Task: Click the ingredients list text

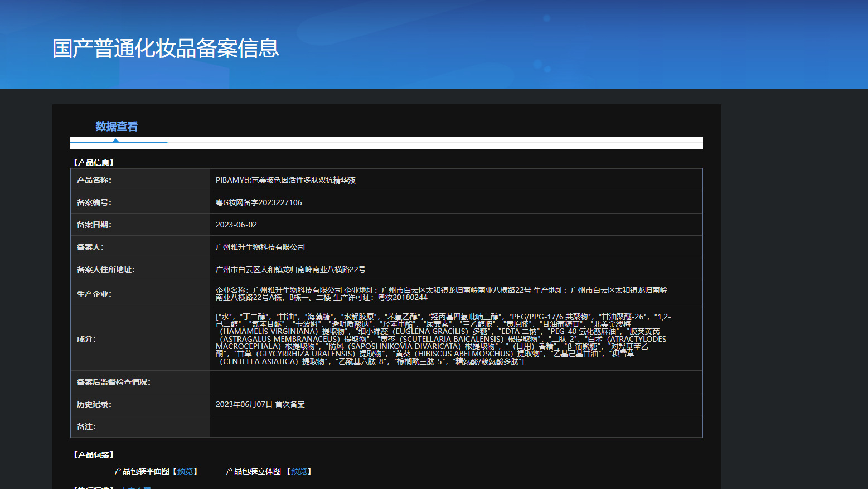Action: [443, 339]
